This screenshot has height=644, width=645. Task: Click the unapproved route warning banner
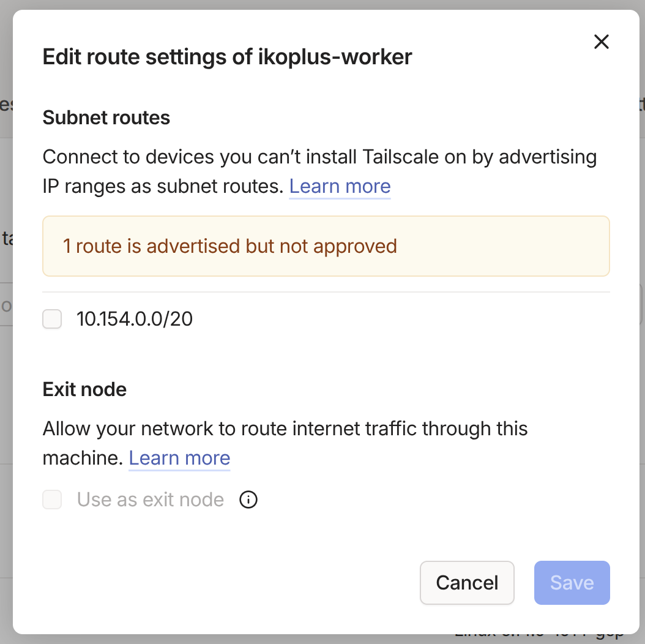click(326, 246)
